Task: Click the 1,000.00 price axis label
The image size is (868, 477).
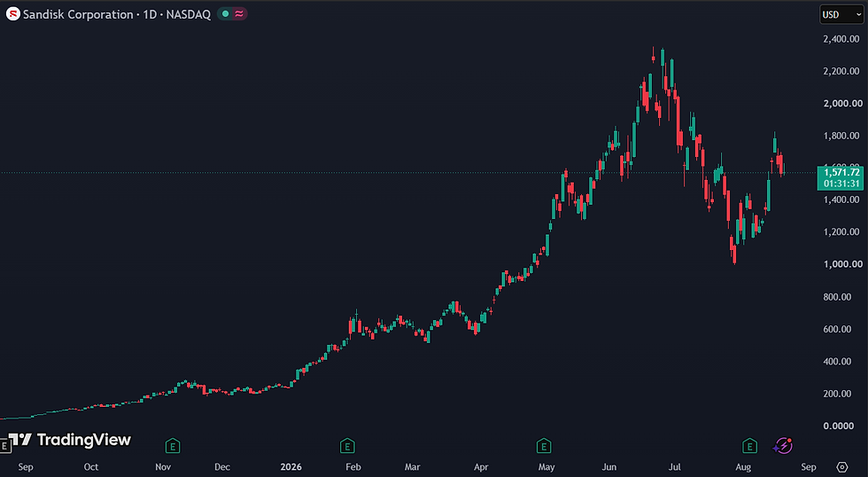Action: click(842, 264)
